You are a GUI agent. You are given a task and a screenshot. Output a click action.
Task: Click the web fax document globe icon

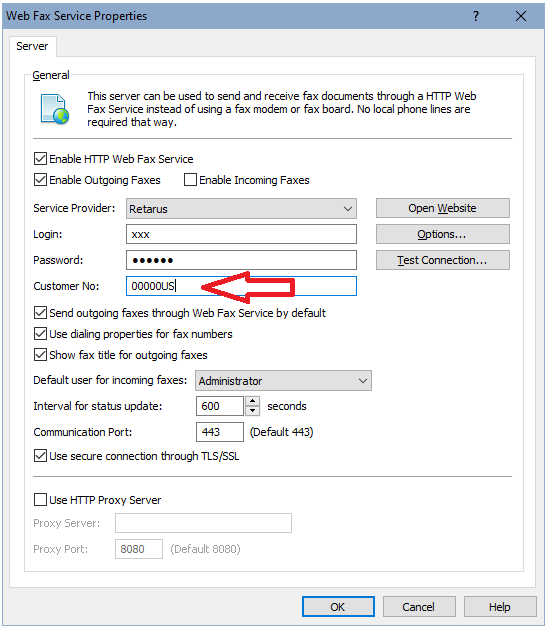(x=55, y=109)
